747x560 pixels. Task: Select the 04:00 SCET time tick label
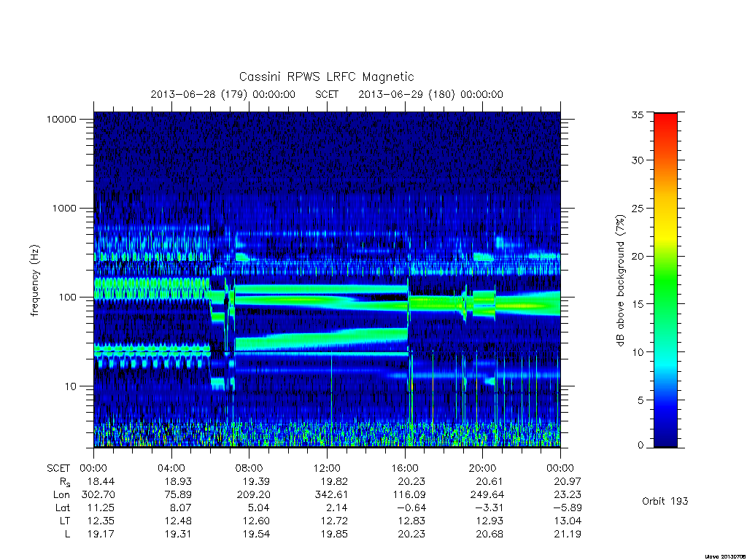[x=171, y=468]
